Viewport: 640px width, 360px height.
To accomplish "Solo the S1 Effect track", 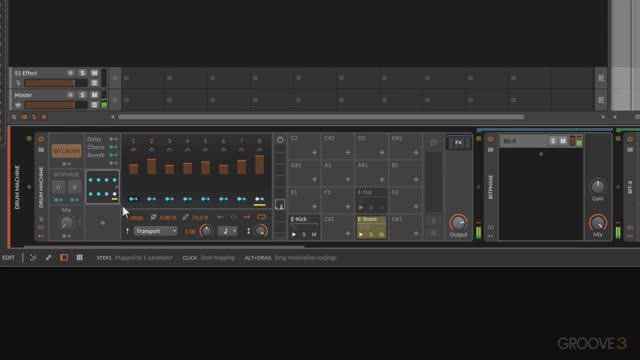I will click(x=82, y=73).
